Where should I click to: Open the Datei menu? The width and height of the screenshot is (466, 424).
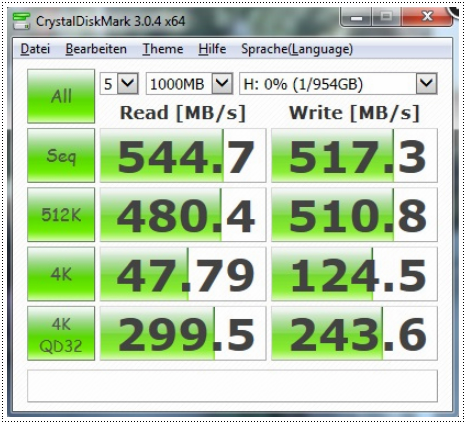35,49
